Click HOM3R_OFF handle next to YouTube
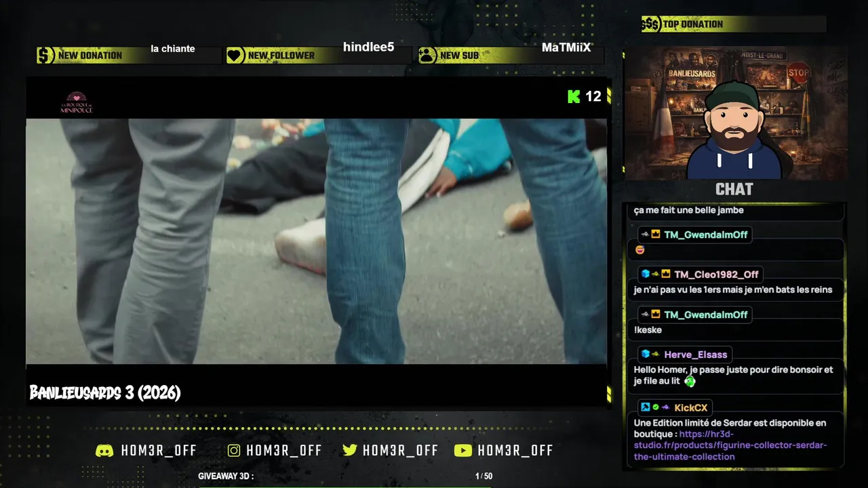This screenshot has width=868, height=488. [x=515, y=451]
